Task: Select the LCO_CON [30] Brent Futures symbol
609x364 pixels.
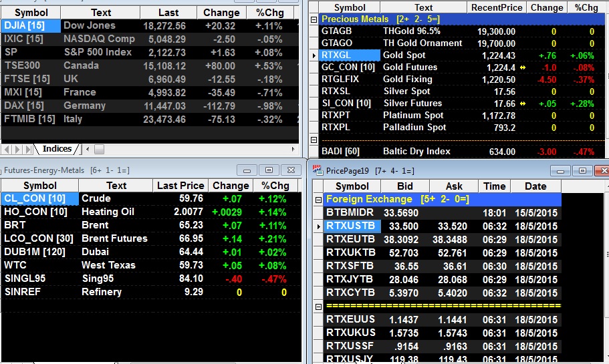Action: coord(39,238)
